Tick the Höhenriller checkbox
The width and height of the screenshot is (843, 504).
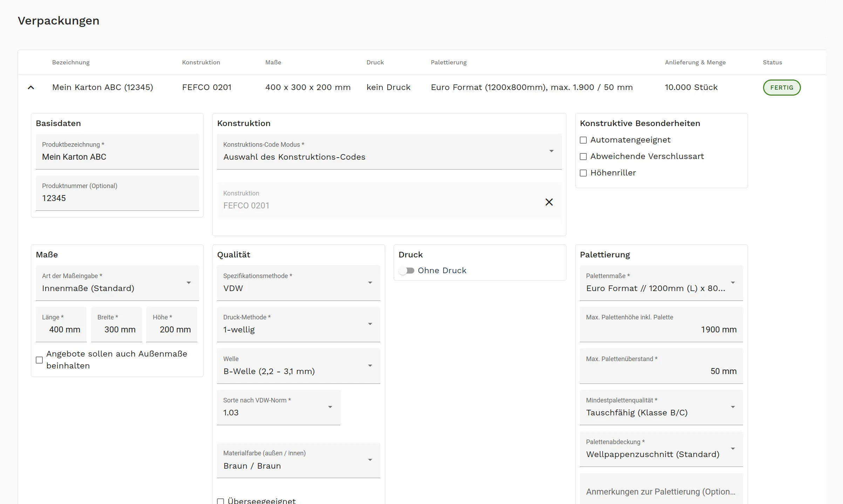[x=583, y=173]
